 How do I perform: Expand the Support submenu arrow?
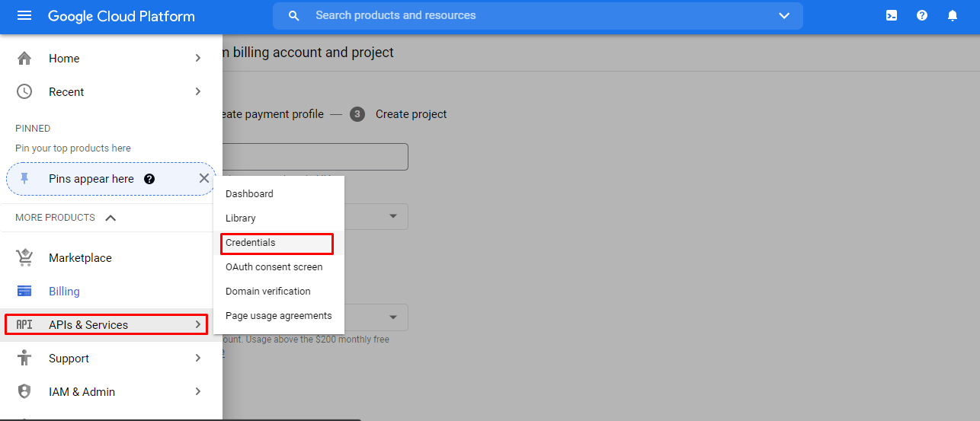[198, 358]
